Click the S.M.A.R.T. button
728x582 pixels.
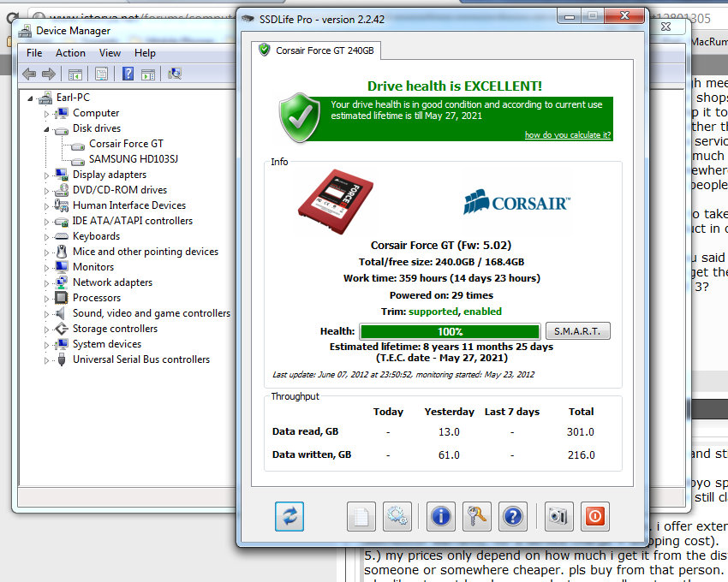click(x=577, y=331)
